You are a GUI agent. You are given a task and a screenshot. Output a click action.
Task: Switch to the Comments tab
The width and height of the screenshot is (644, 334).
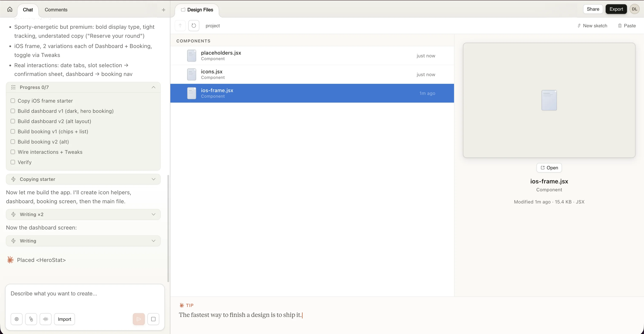coord(56,10)
